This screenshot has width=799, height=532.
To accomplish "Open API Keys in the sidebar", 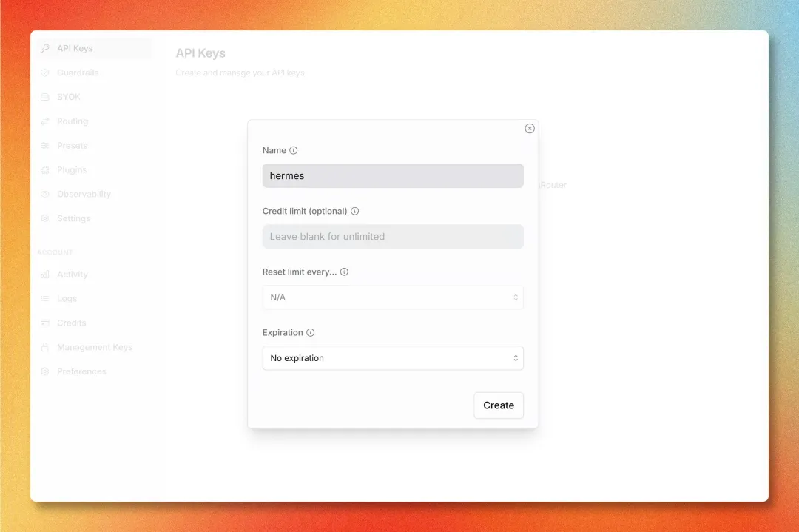I will pos(94,48).
